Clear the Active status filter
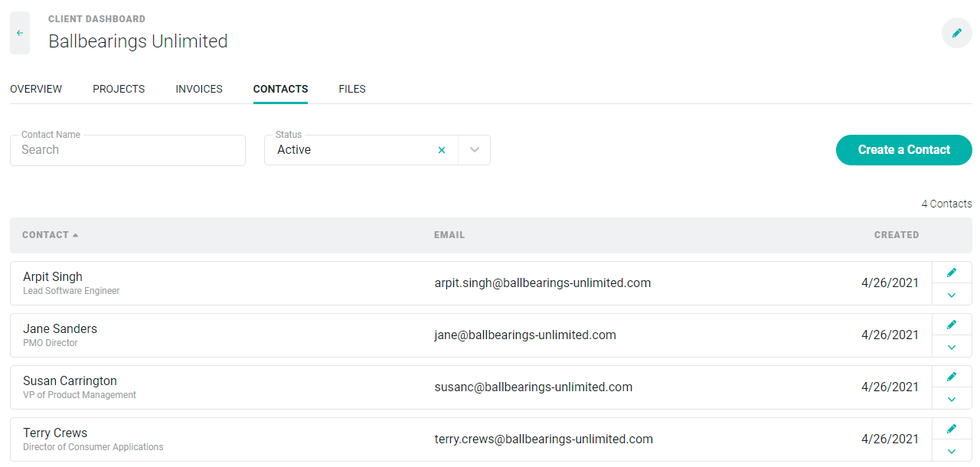The image size is (980, 467). (442, 150)
